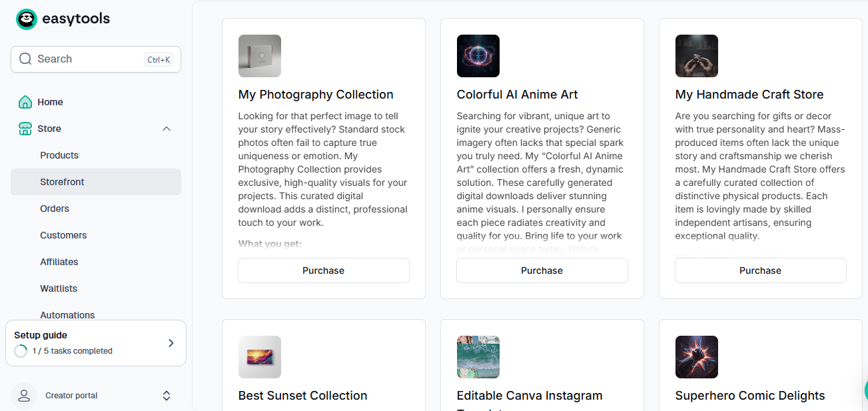Select the Home icon in the sidebar
This screenshot has width=868, height=411.
click(x=25, y=102)
